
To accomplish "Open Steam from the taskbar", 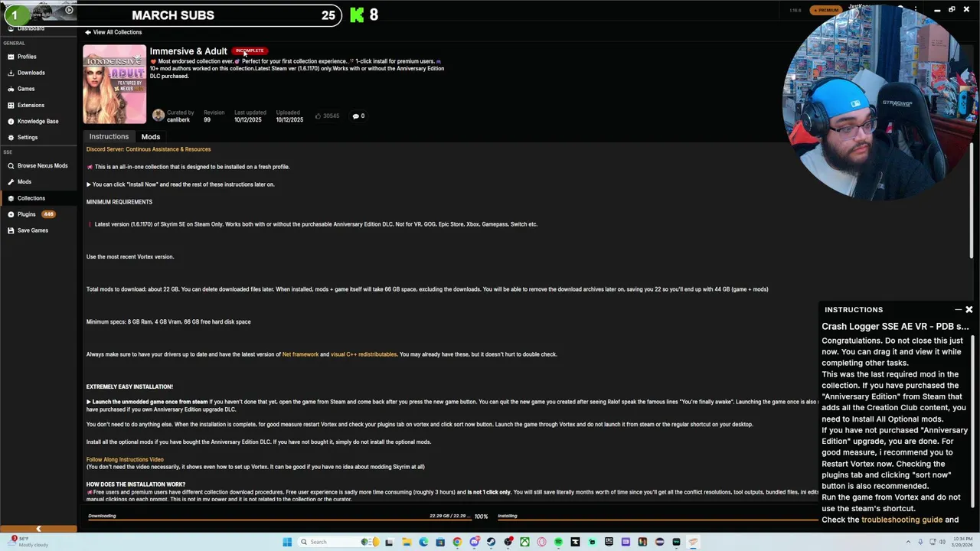I will [492, 542].
